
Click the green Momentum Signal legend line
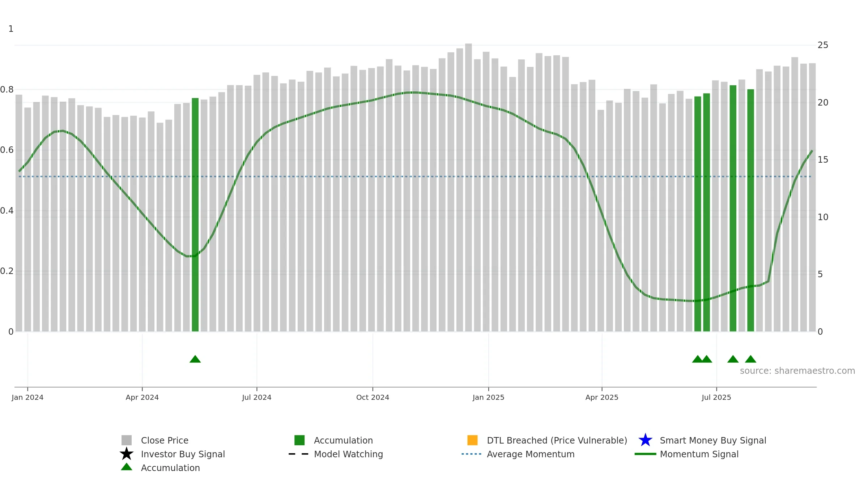click(645, 454)
